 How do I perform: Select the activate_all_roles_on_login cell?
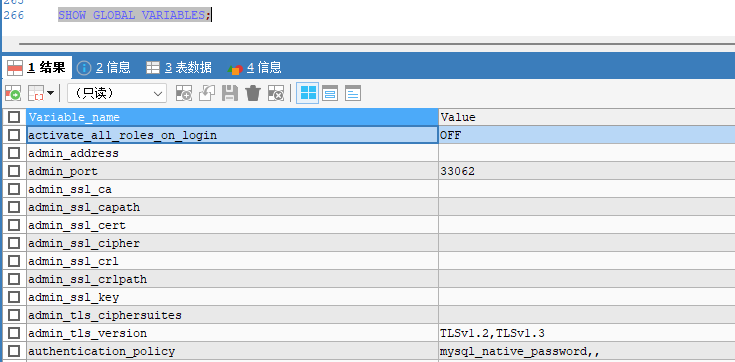click(232, 135)
